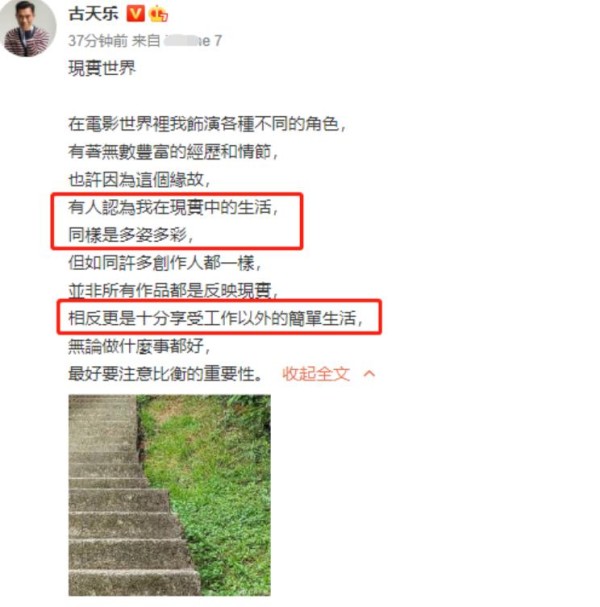Click the 37分钟前 post timestamp

[x=98, y=41]
